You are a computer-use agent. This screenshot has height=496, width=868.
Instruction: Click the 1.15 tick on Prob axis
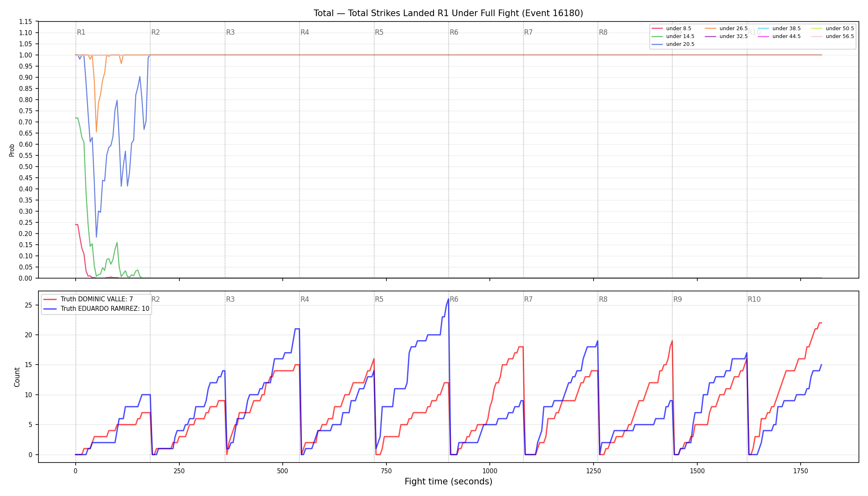tap(26, 21)
